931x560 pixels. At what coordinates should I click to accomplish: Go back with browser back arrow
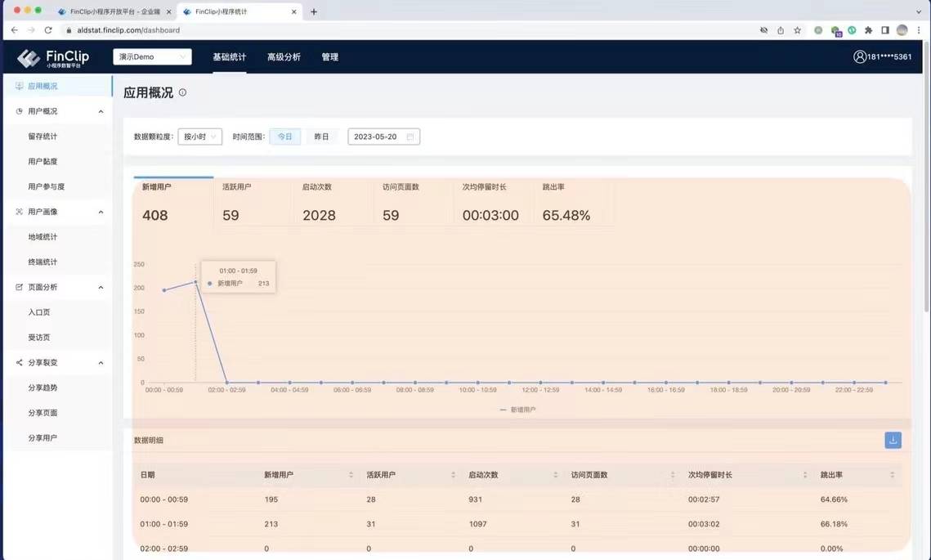tap(14, 30)
